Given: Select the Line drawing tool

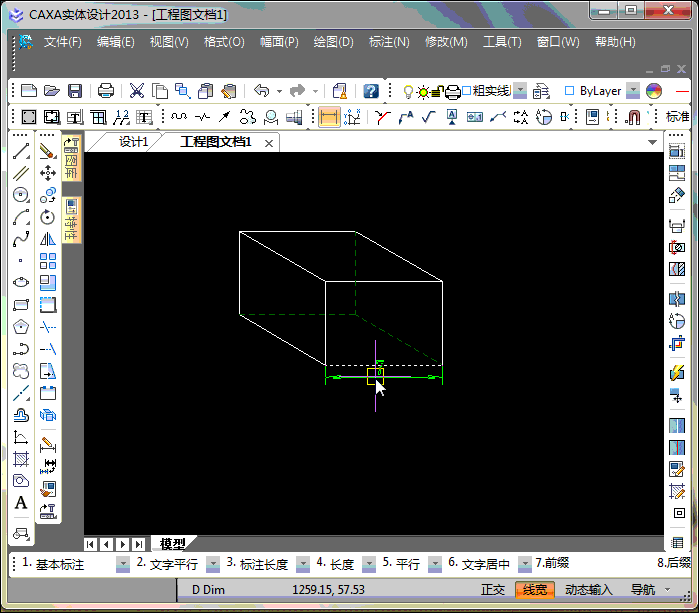Looking at the screenshot, I should pyautogui.click(x=21, y=152).
